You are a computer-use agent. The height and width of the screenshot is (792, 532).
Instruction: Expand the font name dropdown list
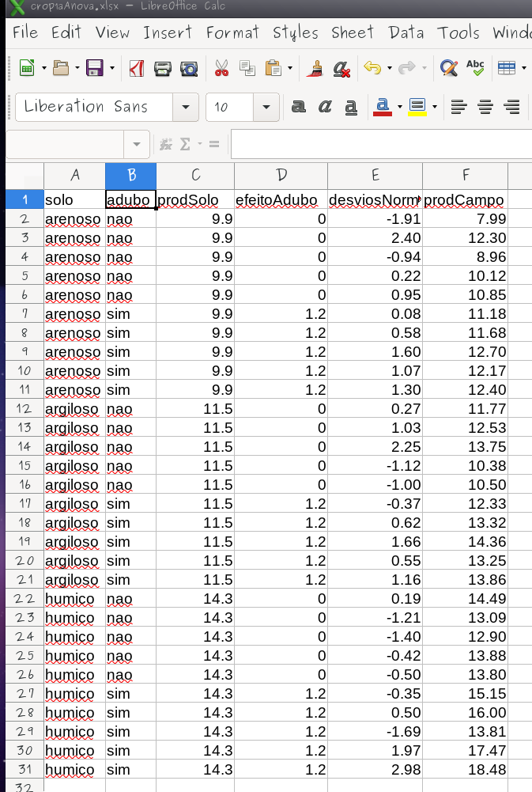[x=186, y=107]
